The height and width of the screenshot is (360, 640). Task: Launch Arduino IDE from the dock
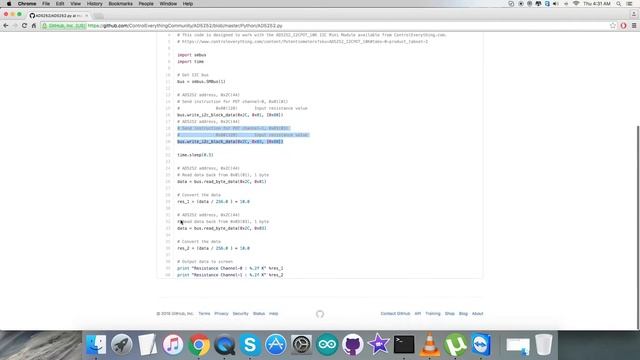[327, 344]
